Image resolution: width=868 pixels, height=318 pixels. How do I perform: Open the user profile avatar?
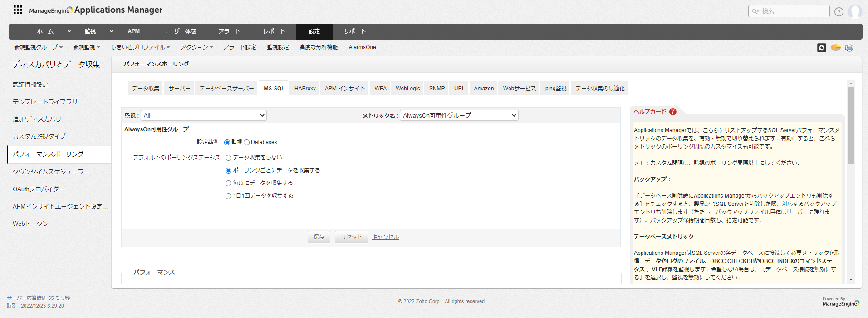point(855,11)
